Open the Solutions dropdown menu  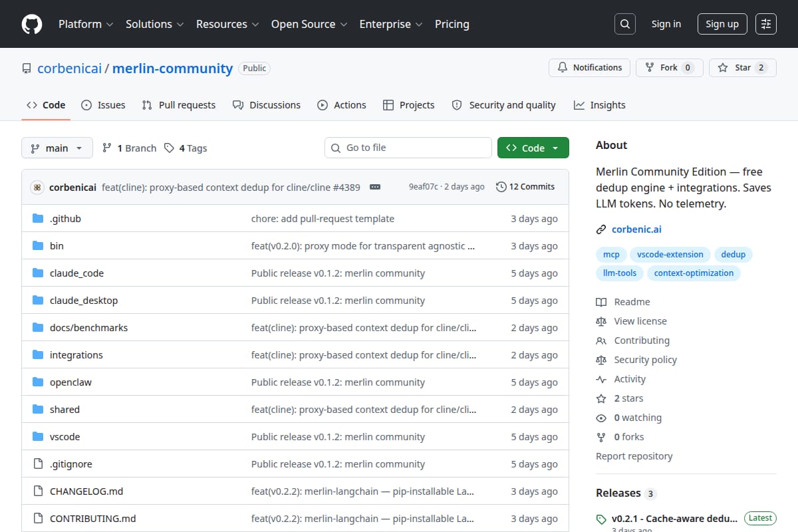(154, 24)
